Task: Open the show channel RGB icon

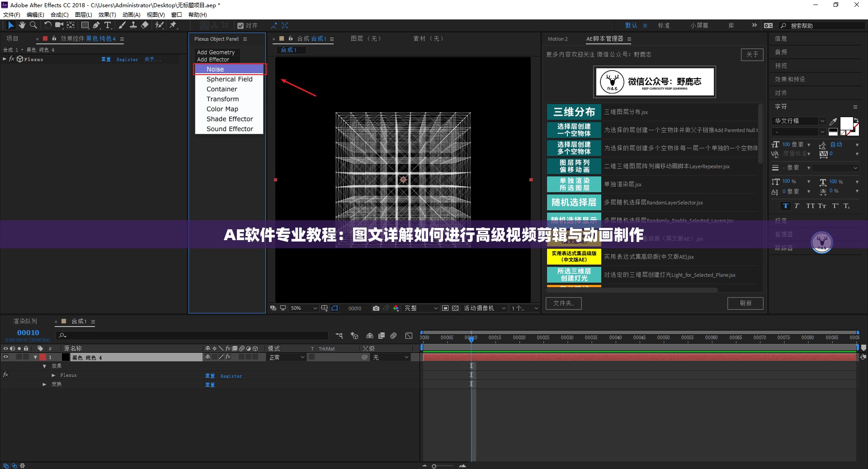Action: point(396,308)
